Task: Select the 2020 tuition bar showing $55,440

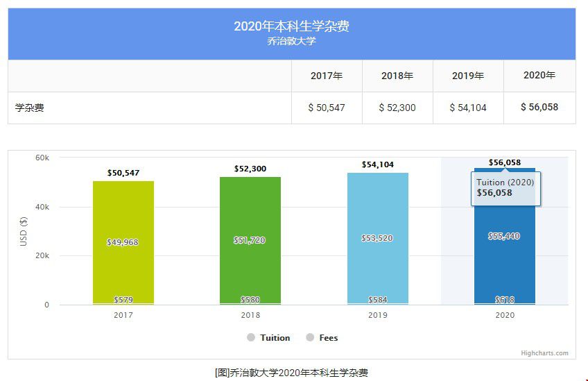Action: coord(504,236)
